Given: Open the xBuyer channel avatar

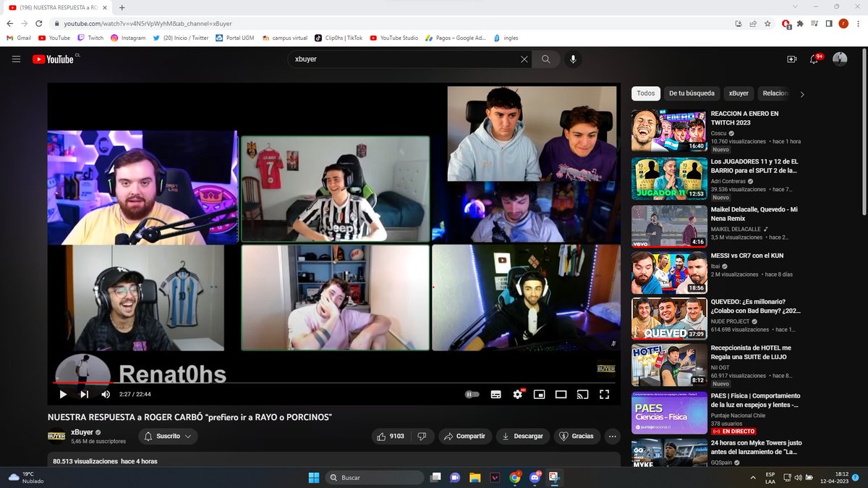Looking at the screenshot, I should pos(56,436).
